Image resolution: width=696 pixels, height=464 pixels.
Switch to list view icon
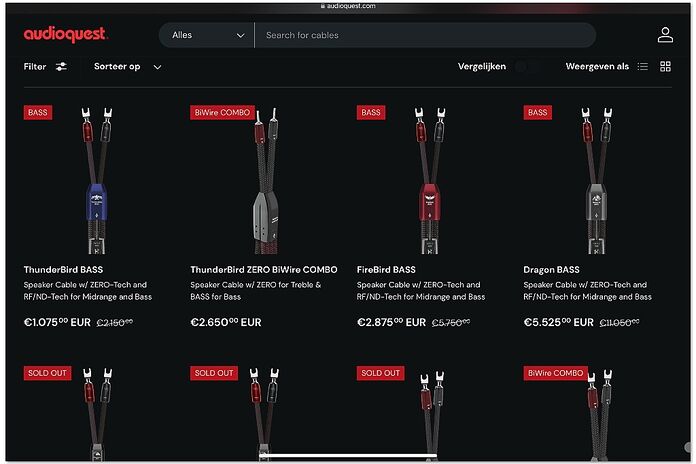click(x=642, y=67)
